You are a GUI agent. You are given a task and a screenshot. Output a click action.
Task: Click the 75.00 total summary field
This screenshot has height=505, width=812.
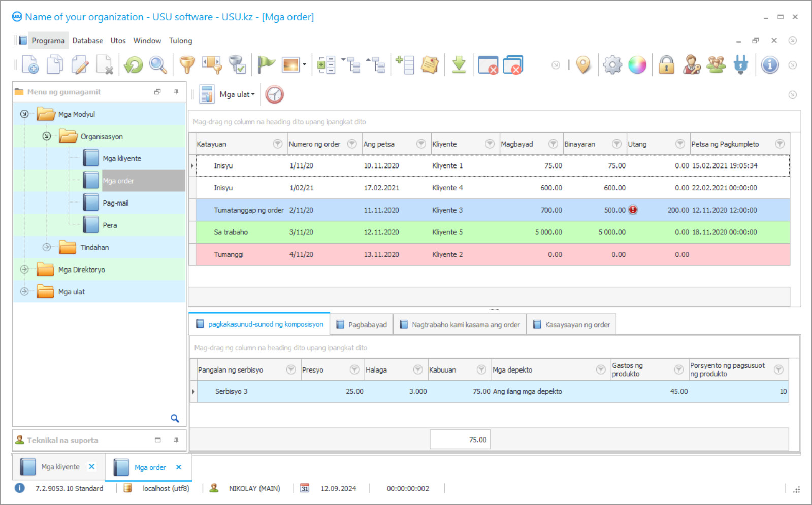pyautogui.click(x=460, y=440)
